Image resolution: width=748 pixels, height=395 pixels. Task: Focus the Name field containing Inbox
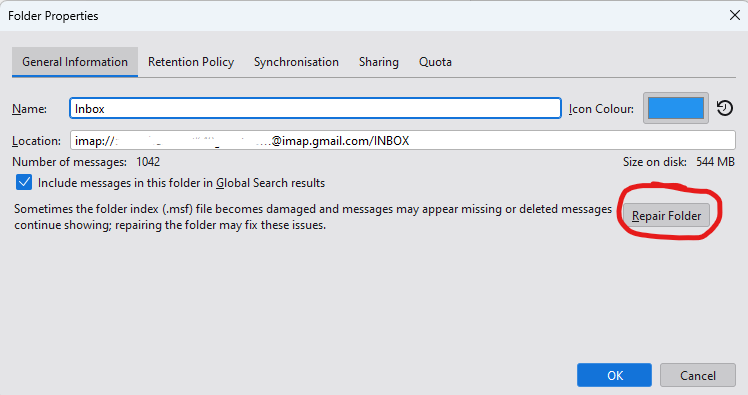click(315, 108)
